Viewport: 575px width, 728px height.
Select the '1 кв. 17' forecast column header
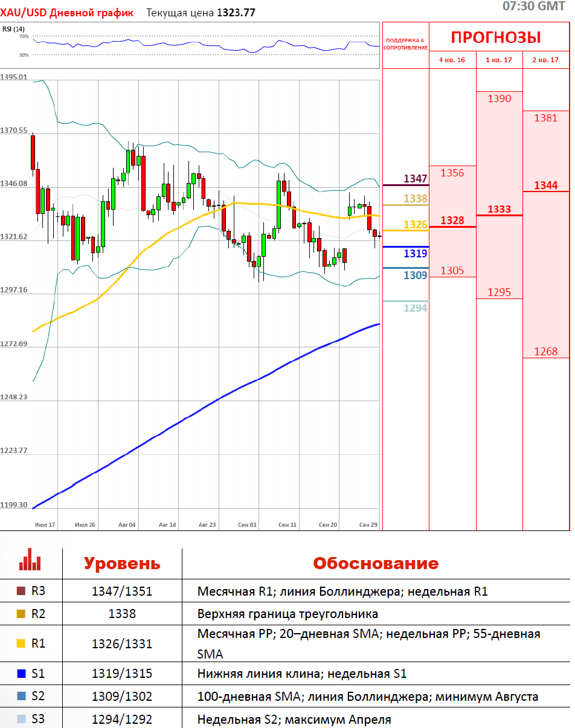tap(499, 60)
